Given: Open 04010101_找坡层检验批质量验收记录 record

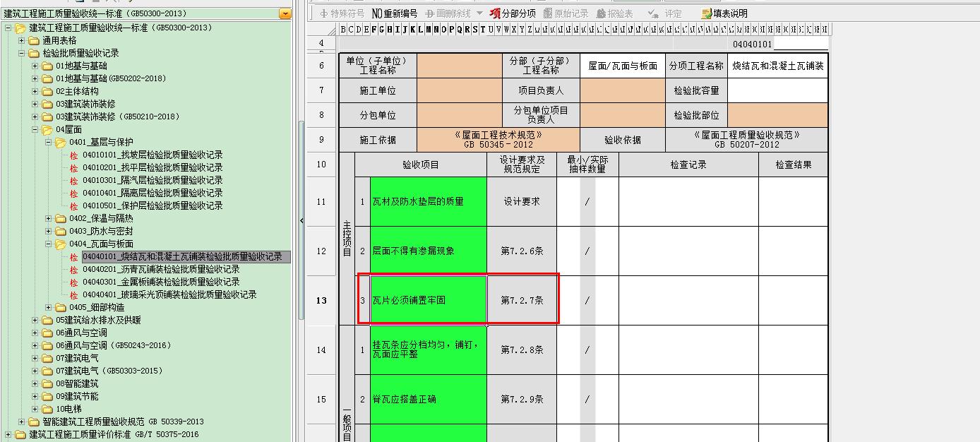Looking at the screenshot, I should (153, 155).
